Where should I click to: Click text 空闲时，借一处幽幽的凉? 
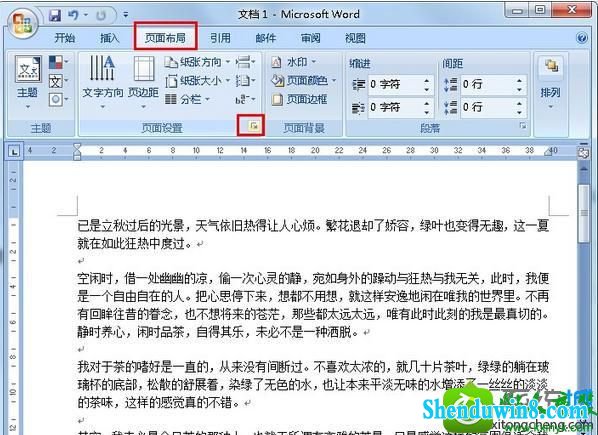(142, 278)
